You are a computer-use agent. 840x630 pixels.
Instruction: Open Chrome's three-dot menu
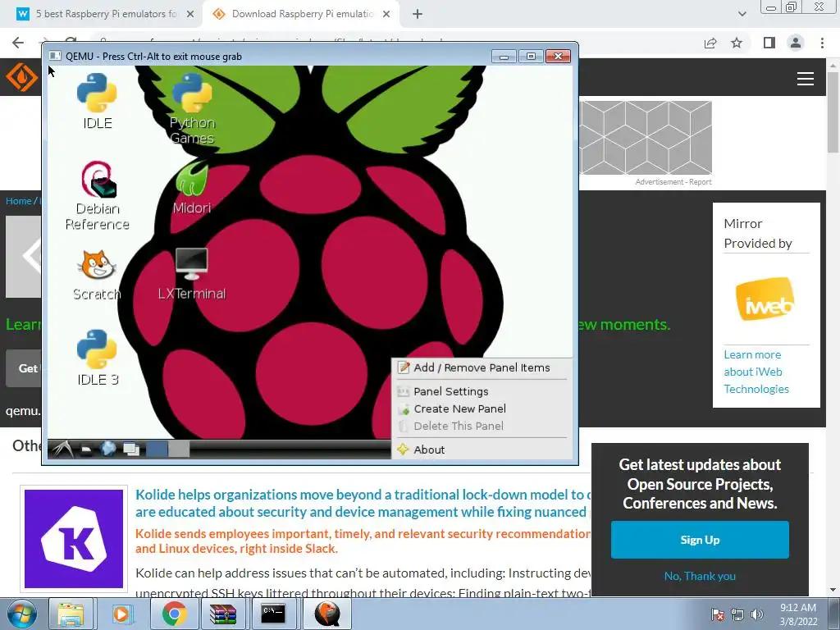click(x=822, y=43)
